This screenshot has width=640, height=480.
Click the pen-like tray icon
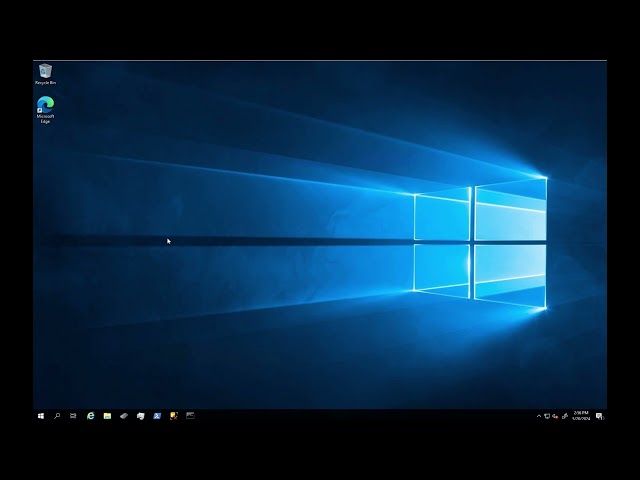coord(565,416)
